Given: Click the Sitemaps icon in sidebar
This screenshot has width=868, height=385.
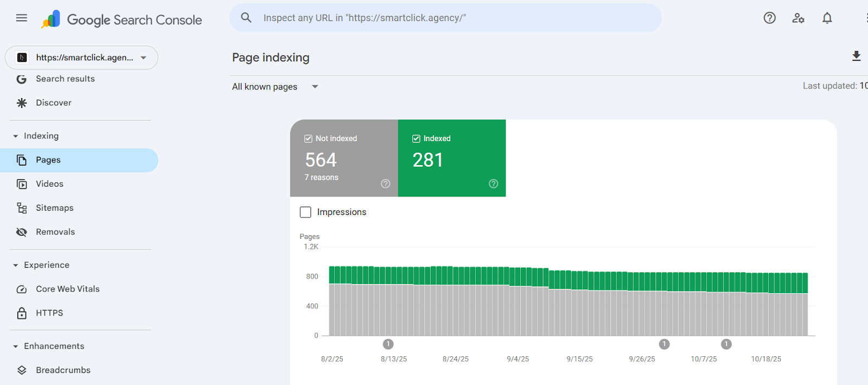Looking at the screenshot, I should [x=22, y=208].
